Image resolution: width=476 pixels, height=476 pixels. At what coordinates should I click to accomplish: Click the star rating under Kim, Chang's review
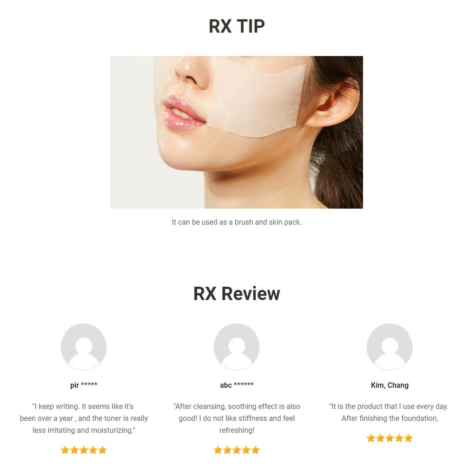(x=390, y=438)
